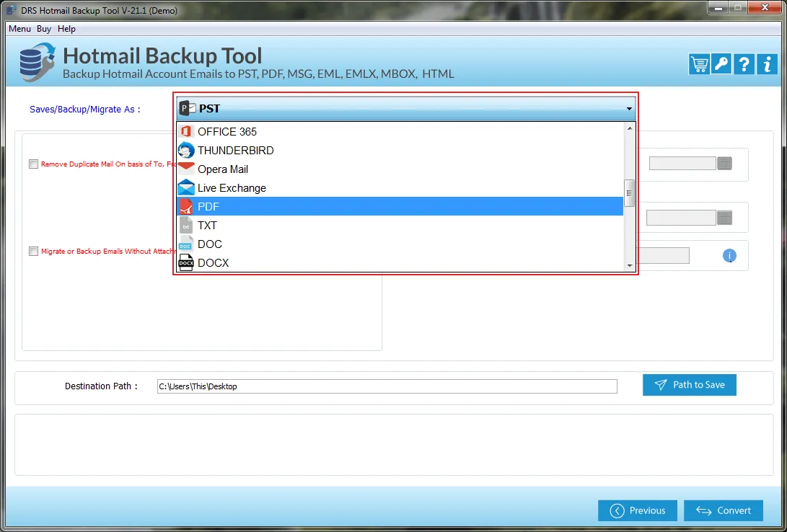Go back with the Previous button
The image size is (787, 532).
pyautogui.click(x=638, y=510)
